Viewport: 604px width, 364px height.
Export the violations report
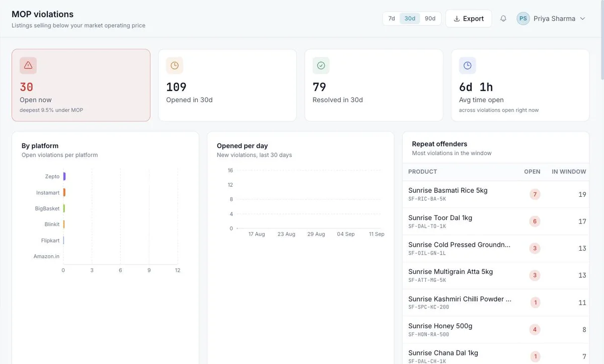pyautogui.click(x=469, y=19)
